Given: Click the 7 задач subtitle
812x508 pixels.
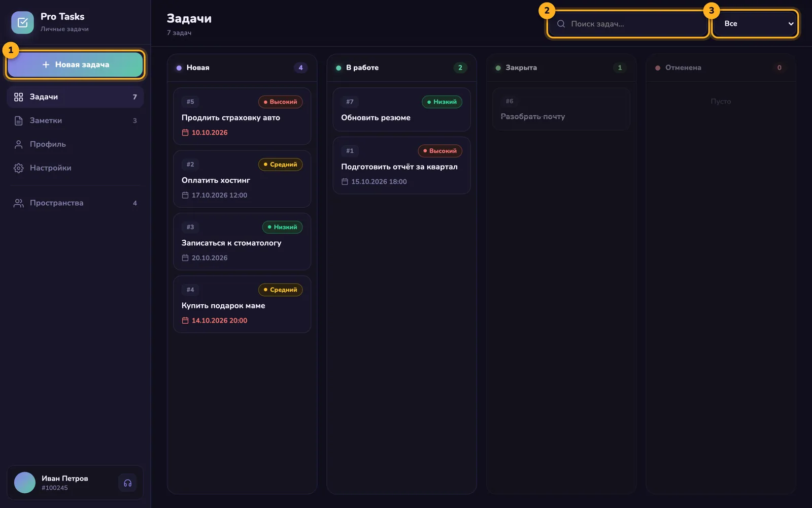Looking at the screenshot, I should (x=179, y=33).
